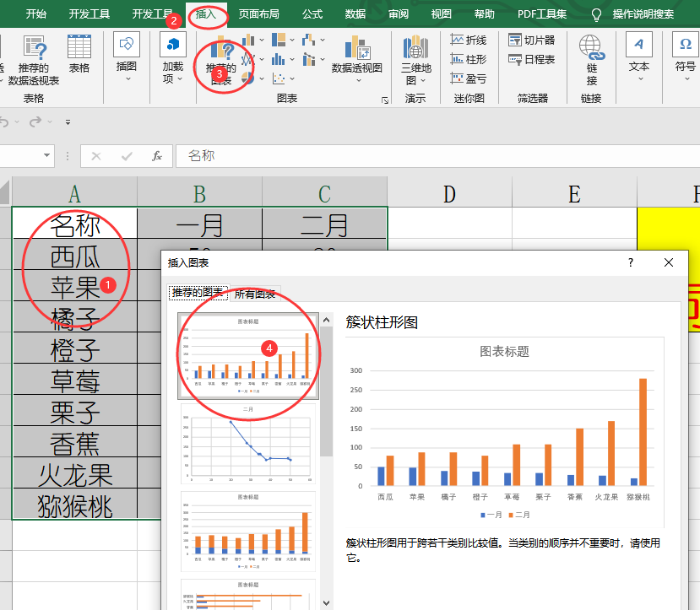Click the formula bar cancel (X) button
The image size is (700, 610).
point(96,156)
